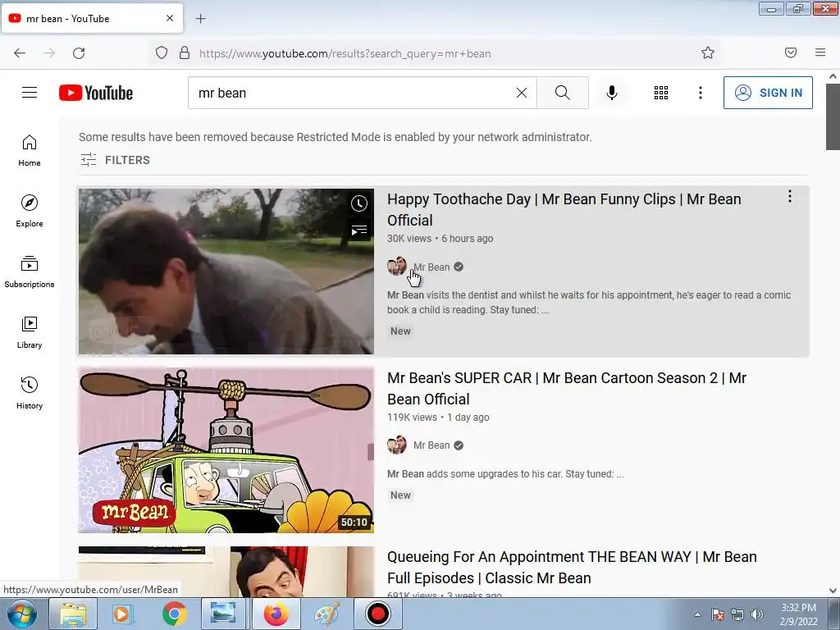Open the volume speaker tray icon
This screenshot has height=630, width=840.
tap(757, 614)
